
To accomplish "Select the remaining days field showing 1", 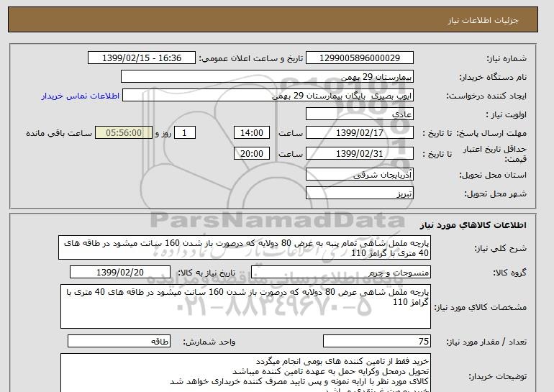I will click(x=184, y=133).
